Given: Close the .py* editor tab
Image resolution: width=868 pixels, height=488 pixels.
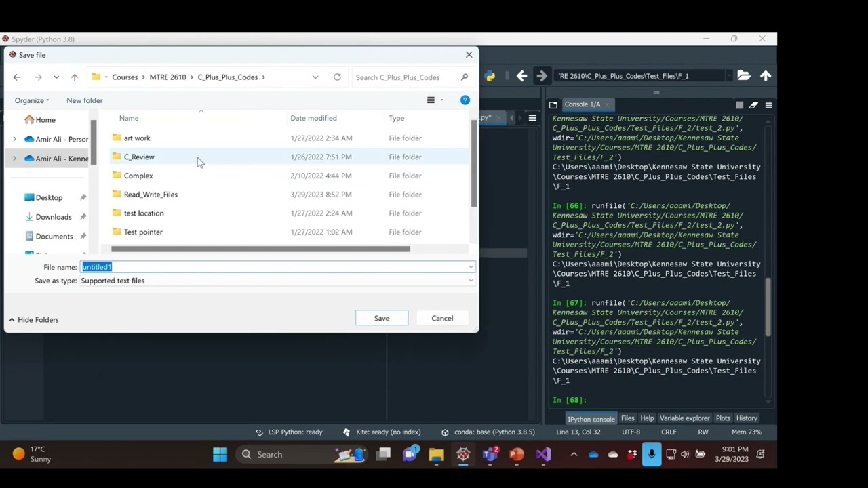Looking at the screenshot, I should click(498, 118).
